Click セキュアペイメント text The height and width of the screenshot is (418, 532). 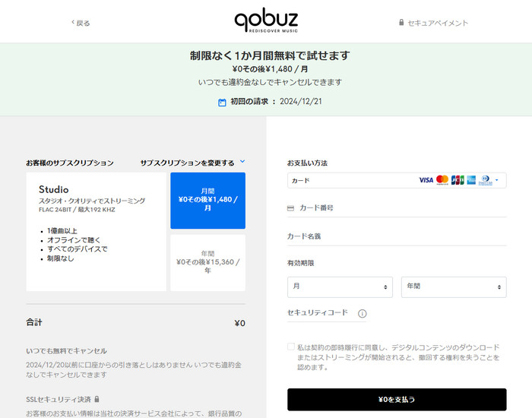[438, 23]
